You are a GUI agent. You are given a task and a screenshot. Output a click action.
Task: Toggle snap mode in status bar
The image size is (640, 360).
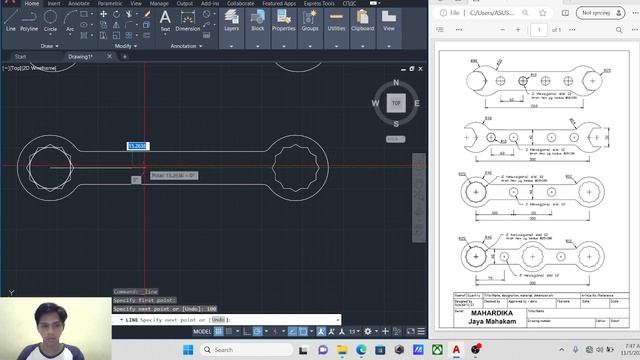point(229,331)
